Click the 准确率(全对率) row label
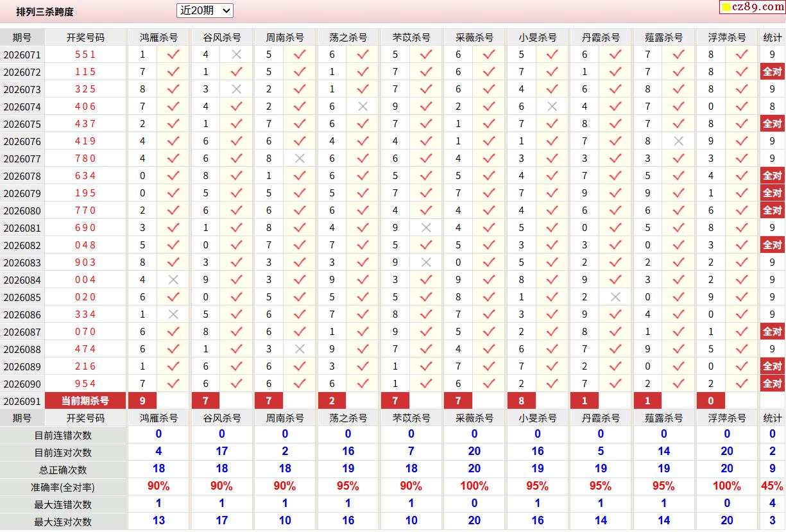This screenshot has height=532, width=786. [63, 487]
